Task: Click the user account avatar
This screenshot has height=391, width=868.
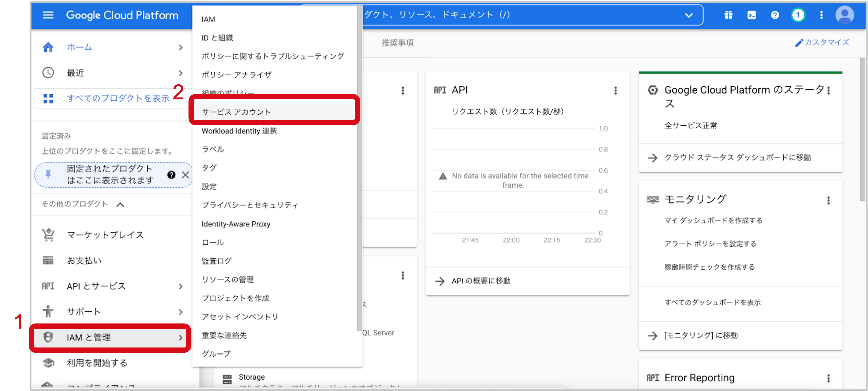Action: [844, 15]
